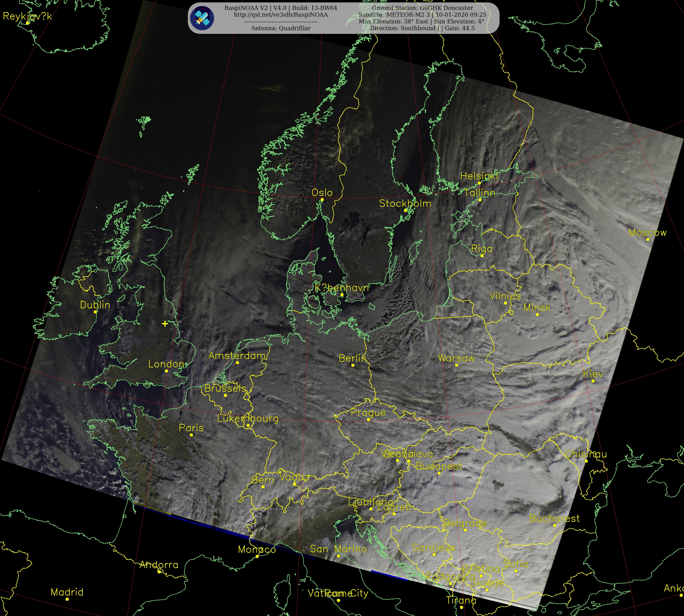Viewport: 684px width, 616px height.
Task: Click the yellow ground station cross marker
Action: coord(165,324)
